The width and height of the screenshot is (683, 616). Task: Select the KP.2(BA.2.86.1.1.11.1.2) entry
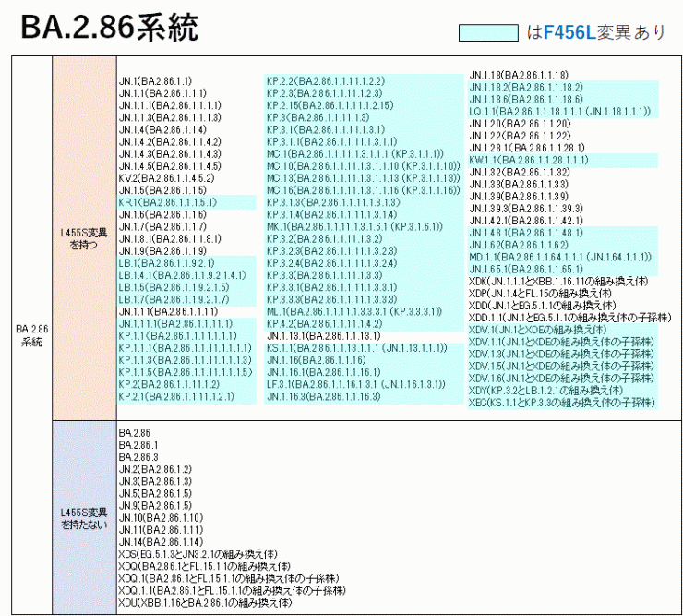coord(169,383)
